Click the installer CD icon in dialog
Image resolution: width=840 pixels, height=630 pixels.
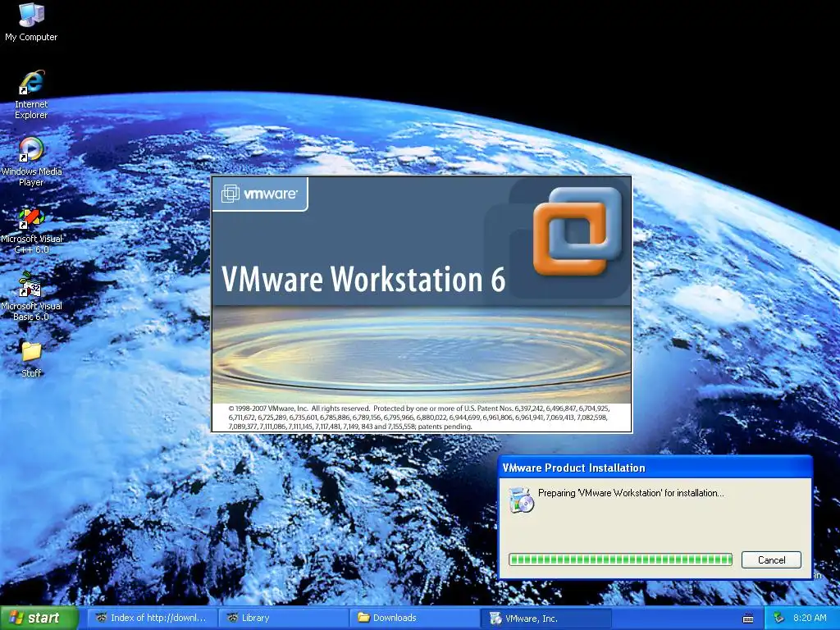[521, 500]
